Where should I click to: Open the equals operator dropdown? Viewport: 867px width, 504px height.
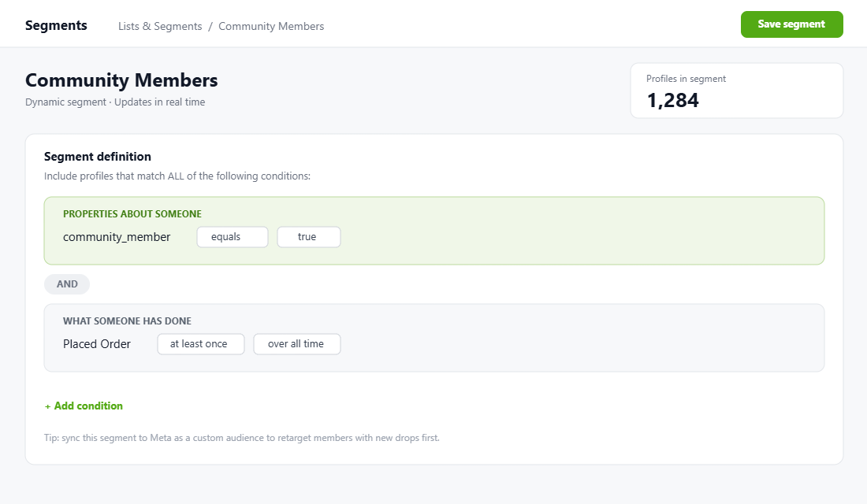[x=233, y=237]
